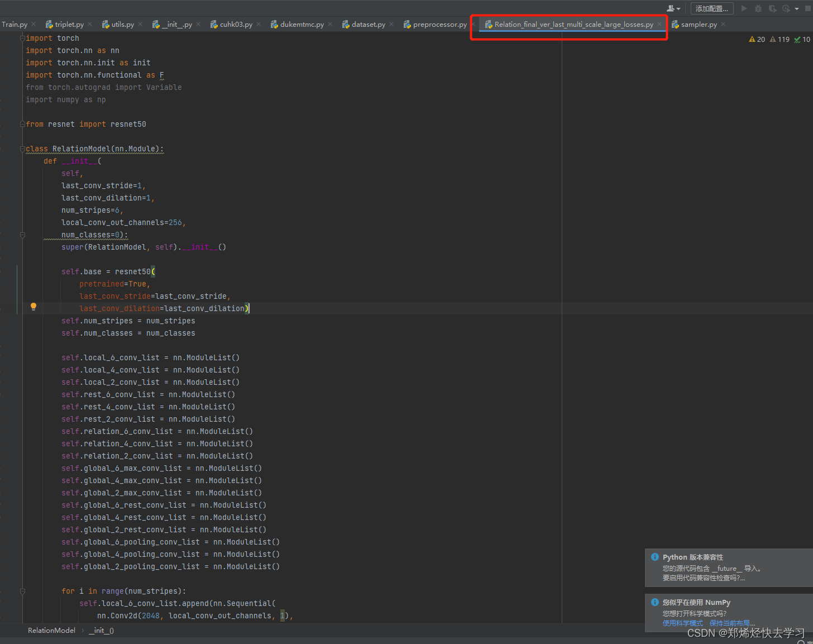The height and width of the screenshot is (644, 813).
Task: Close the utils.py tab
Action: (x=140, y=24)
